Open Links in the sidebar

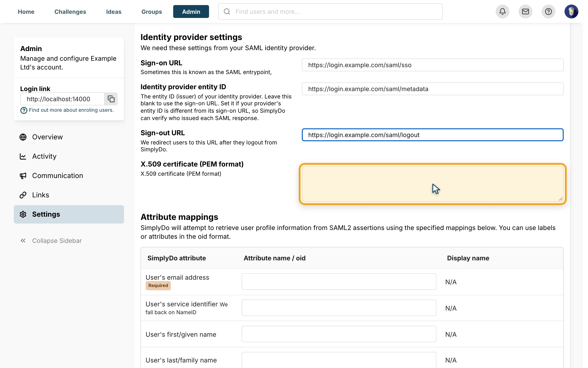(69, 195)
